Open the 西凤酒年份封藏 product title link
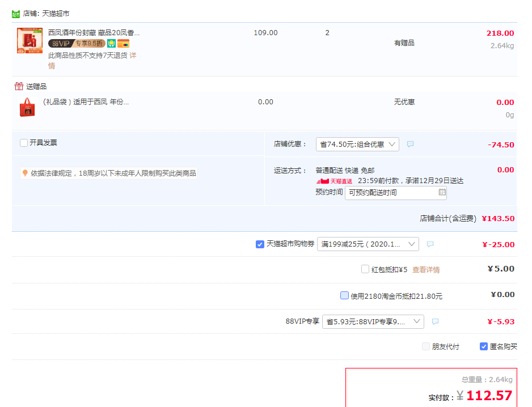 (94, 32)
